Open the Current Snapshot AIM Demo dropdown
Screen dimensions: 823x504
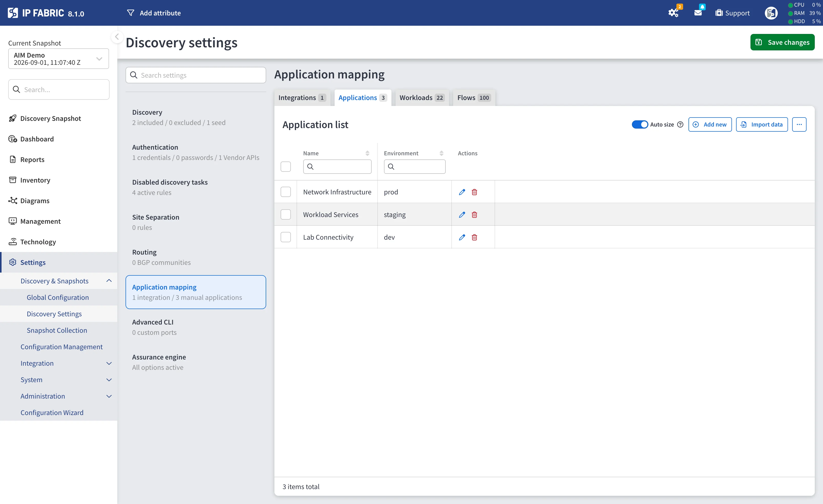coord(58,59)
